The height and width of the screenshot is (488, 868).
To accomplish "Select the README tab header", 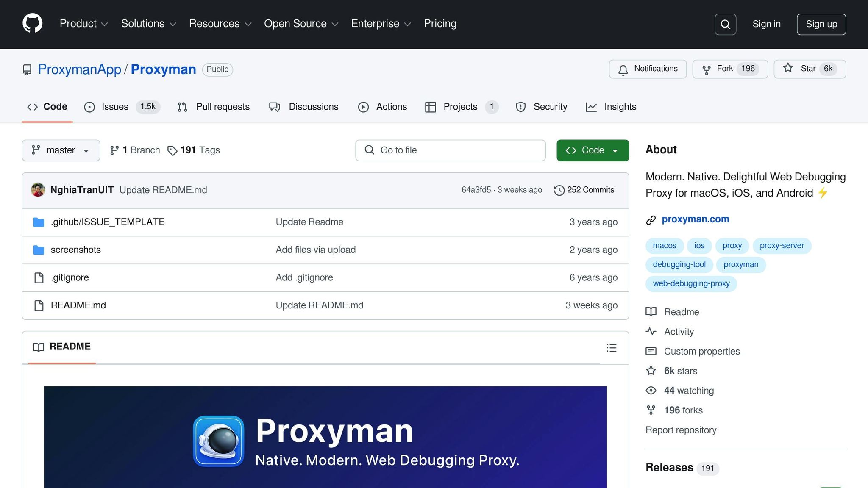I will 62,347.
